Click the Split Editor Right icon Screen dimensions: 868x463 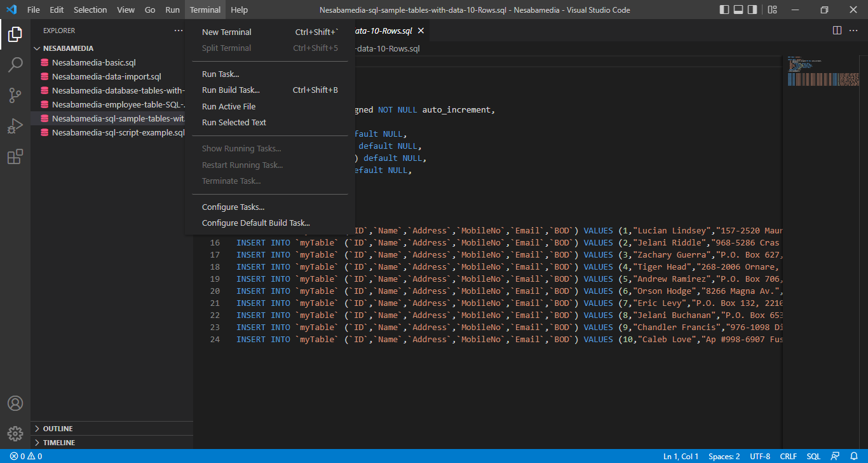click(837, 31)
